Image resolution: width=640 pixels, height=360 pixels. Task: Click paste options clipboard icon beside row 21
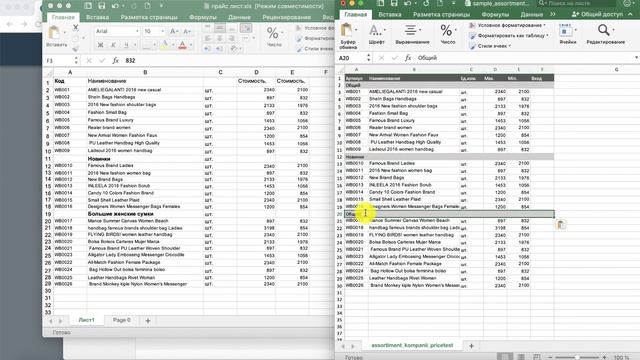coord(561,224)
